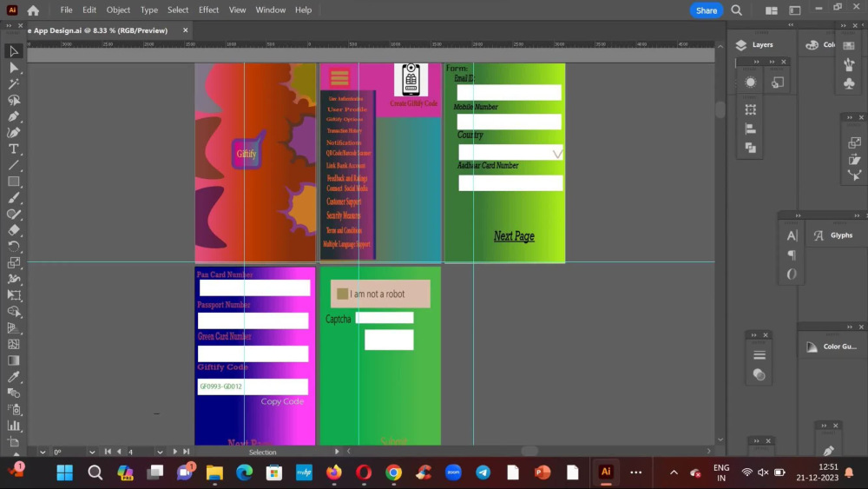
Task: Open the File menu
Action: [x=67, y=10]
